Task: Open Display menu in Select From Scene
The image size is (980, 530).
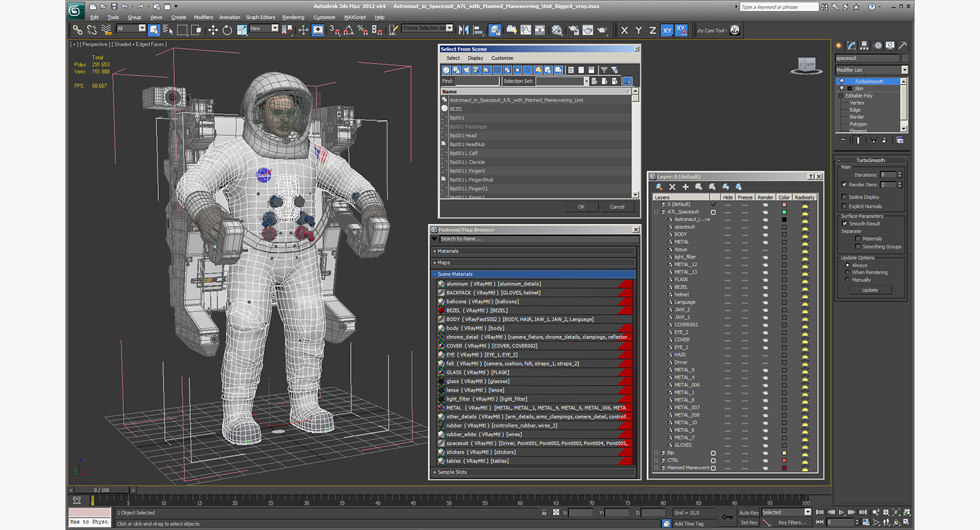Action: (475, 58)
